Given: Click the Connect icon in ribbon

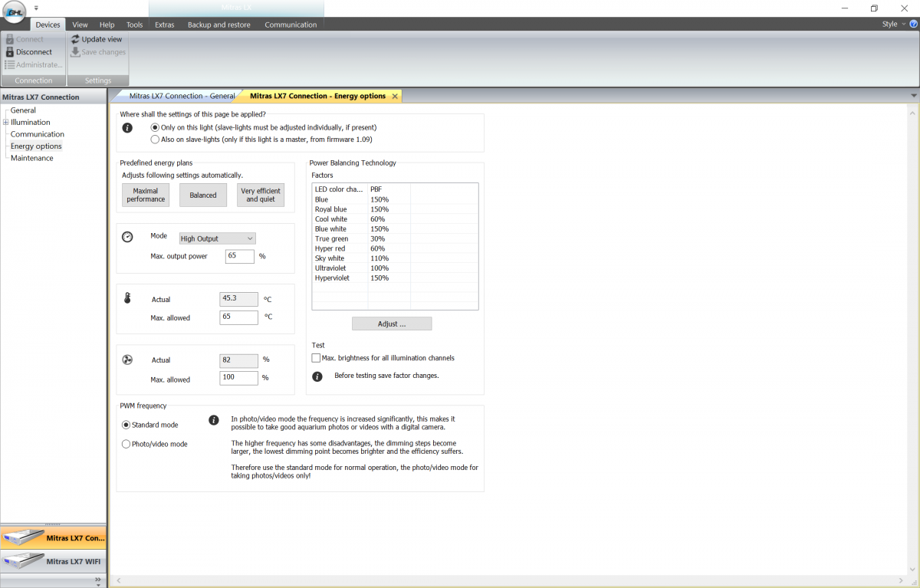Looking at the screenshot, I should tap(10, 39).
